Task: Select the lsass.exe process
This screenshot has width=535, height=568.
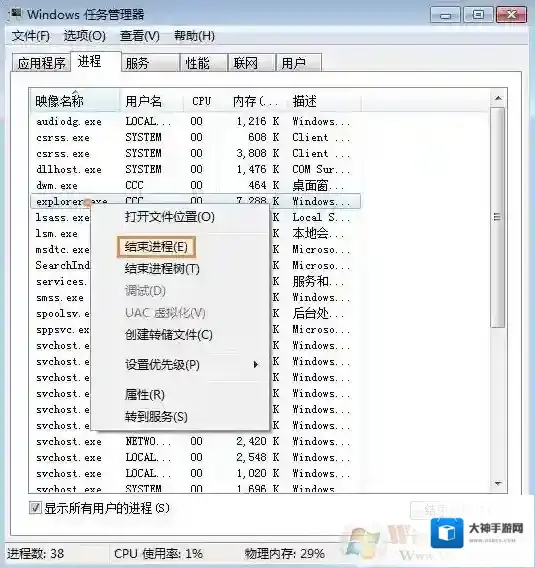Action: pyautogui.click(x=62, y=217)
